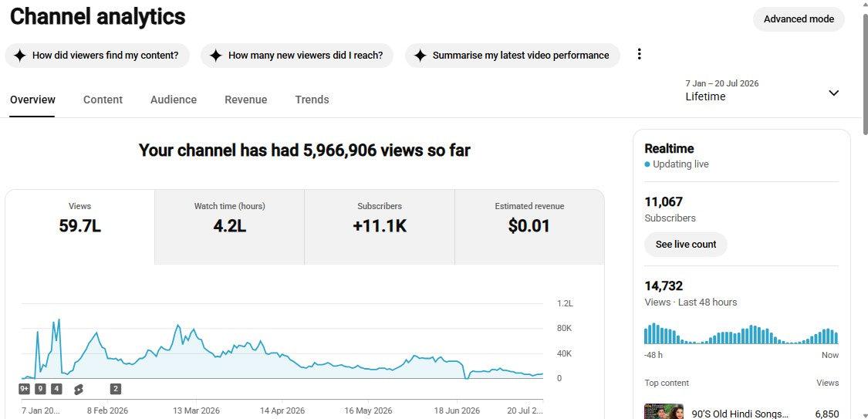Click the sparkle icon on 'How many new viewers'
This screenshot has height=419, width=868.
click(x=216, y=56)
